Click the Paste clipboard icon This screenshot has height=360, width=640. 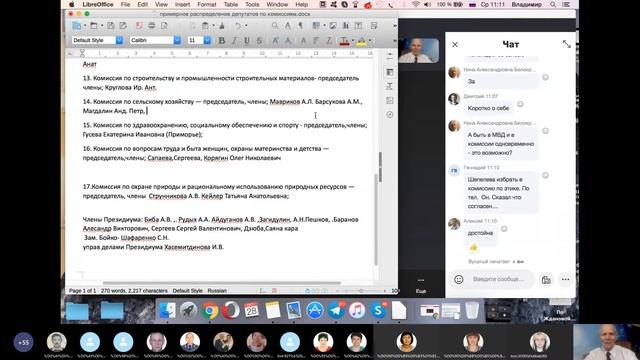click(205, 26)
